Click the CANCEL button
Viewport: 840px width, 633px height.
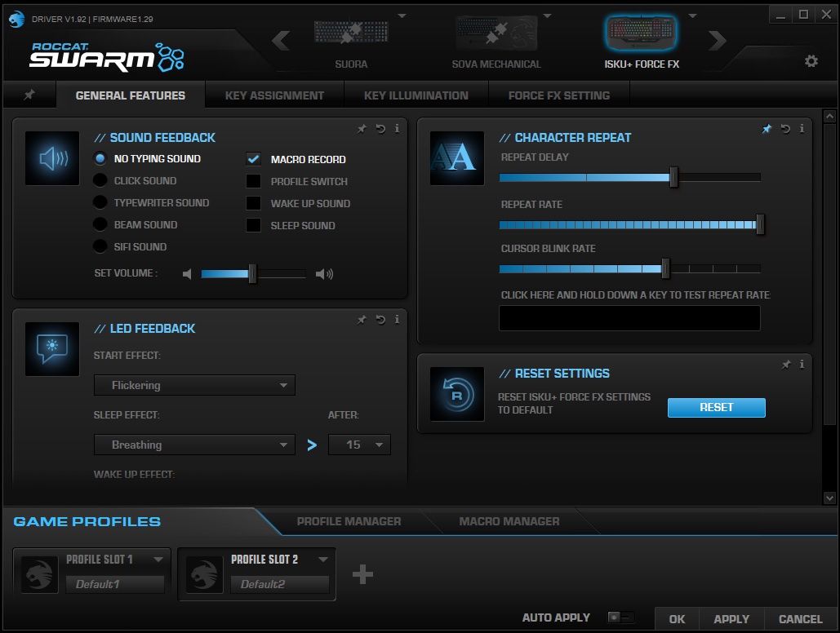coord(800,619)
